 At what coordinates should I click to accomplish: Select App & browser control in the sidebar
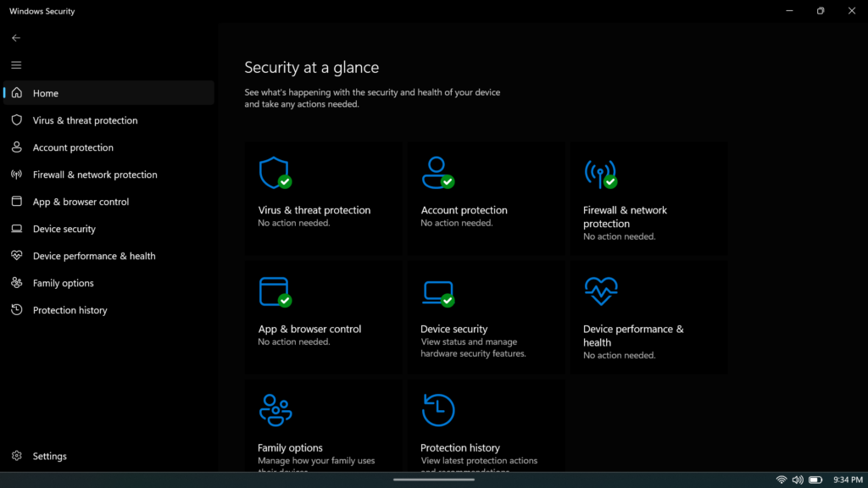coord(108,202)
